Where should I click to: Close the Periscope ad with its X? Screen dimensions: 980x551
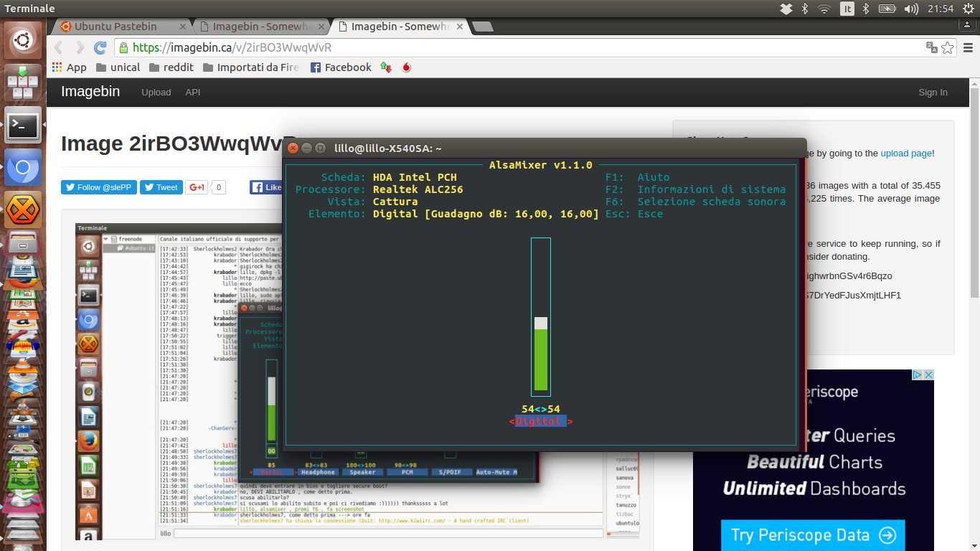click(x=928, y=375)
